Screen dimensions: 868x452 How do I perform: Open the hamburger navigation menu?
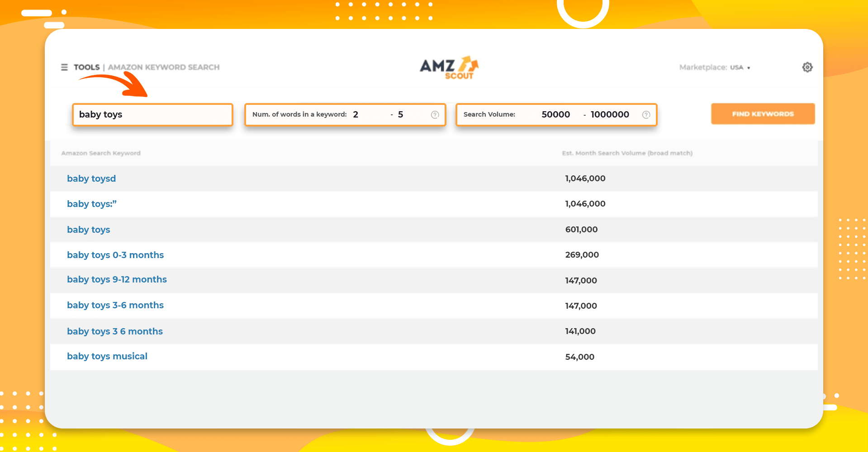pyautogui.click(x=64, y=67)
